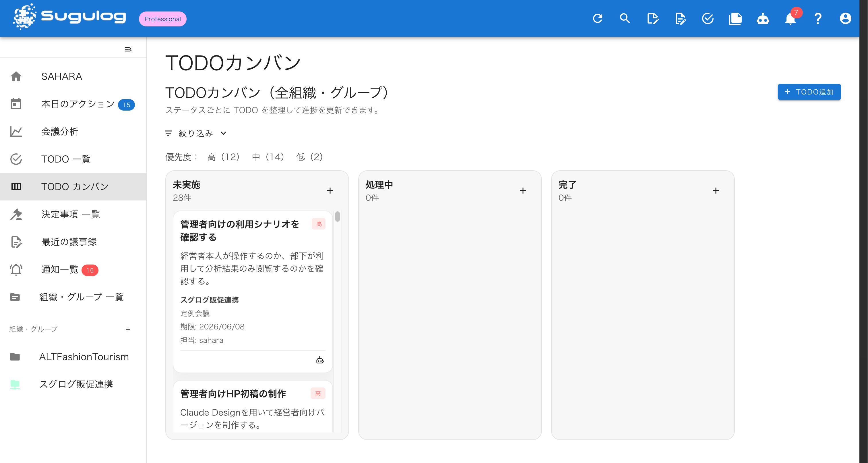Click the 15 badge on 本日のアクション
This screenshot has height=463, width=868.
(126, 105)
